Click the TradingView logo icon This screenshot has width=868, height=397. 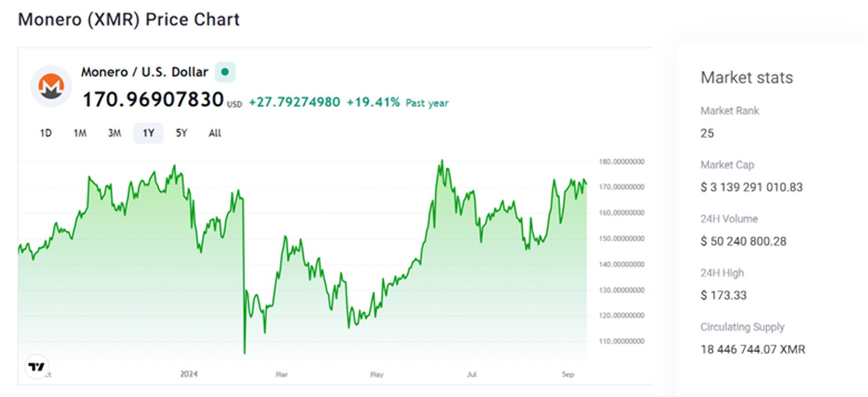tap(36, 367)
